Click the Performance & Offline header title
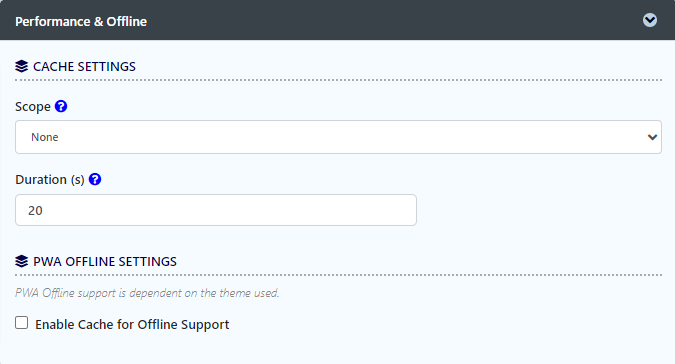 click(81, 22)
